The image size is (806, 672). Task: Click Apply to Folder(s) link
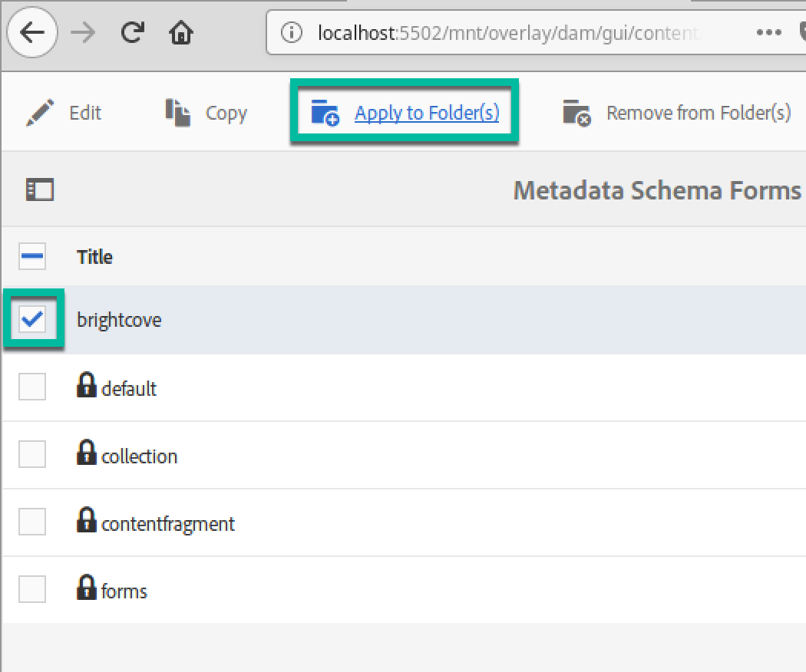coord(426,113)
